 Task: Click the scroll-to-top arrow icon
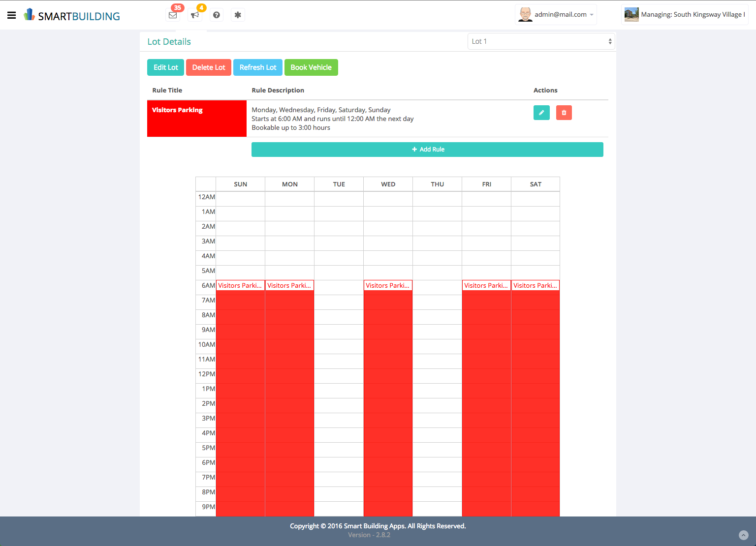click(743, 535)
